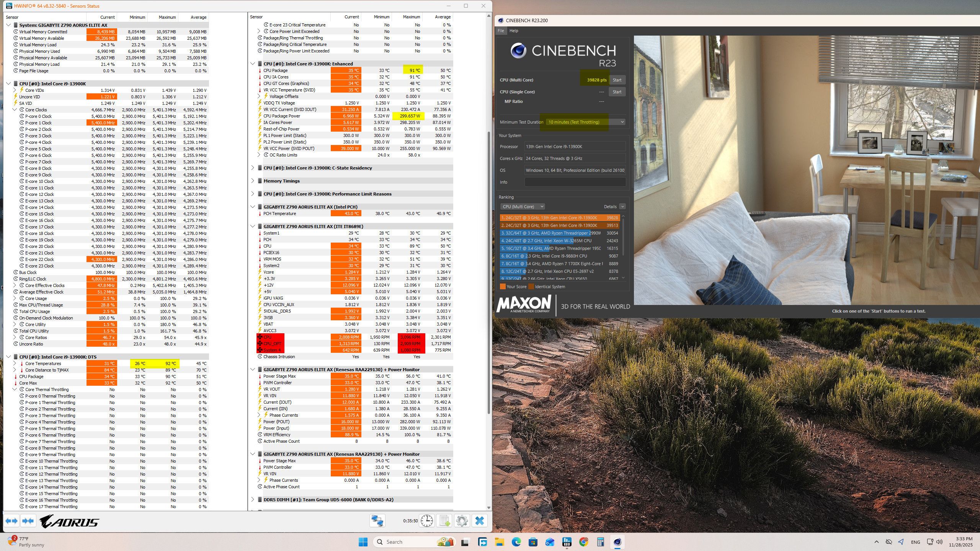The height and width of the screenshot is (551, 980).
Task: Click the clock icon to reset min/max
Action: point(426,521)
